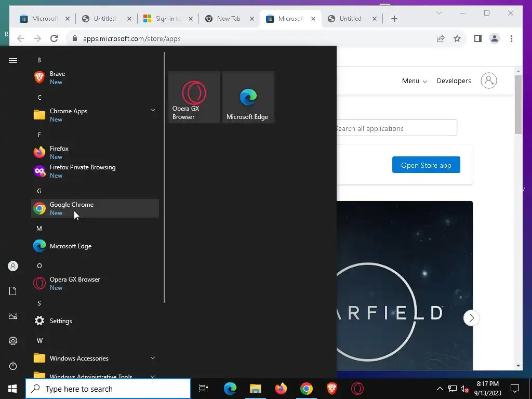This screenshot has height=399, width=532.
Task: Open Brave from the taskbar
Action: (332, 389)
